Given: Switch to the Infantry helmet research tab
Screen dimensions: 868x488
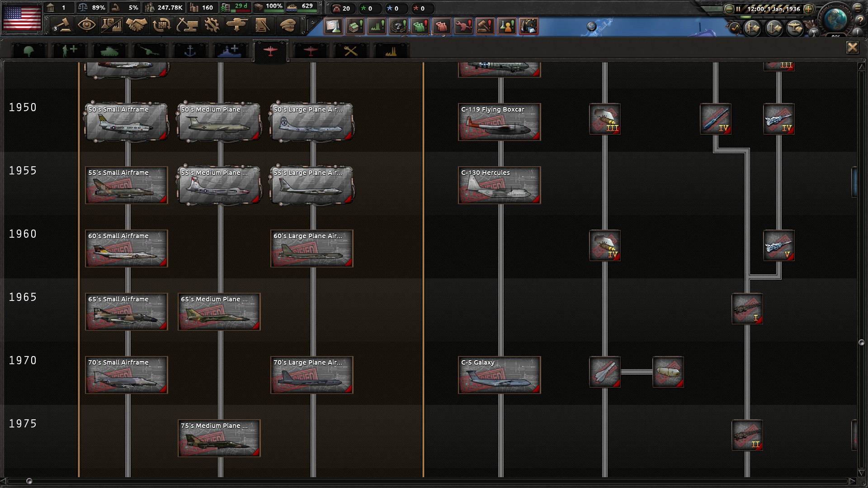Looking at the screenshot, I should click(29, 51).
